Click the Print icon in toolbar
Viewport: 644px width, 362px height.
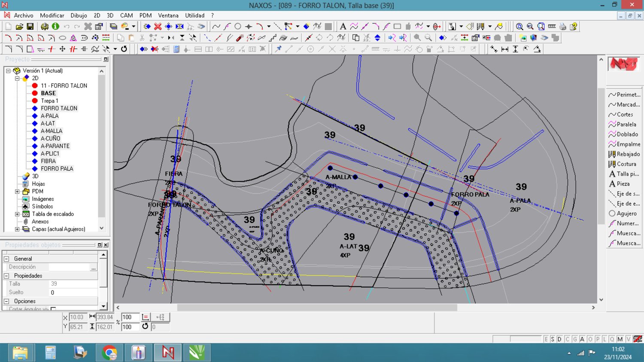[562, 27]
